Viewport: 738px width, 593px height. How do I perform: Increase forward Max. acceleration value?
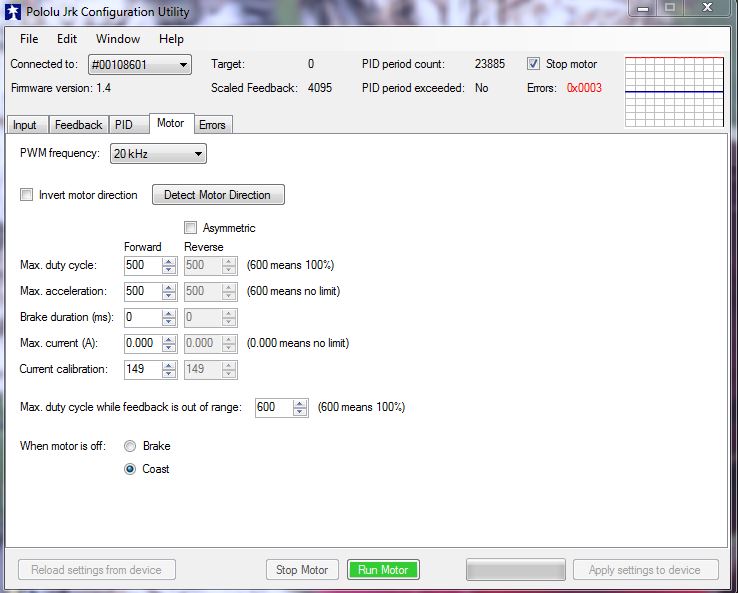pyautogui.click(x=169, y=288)
